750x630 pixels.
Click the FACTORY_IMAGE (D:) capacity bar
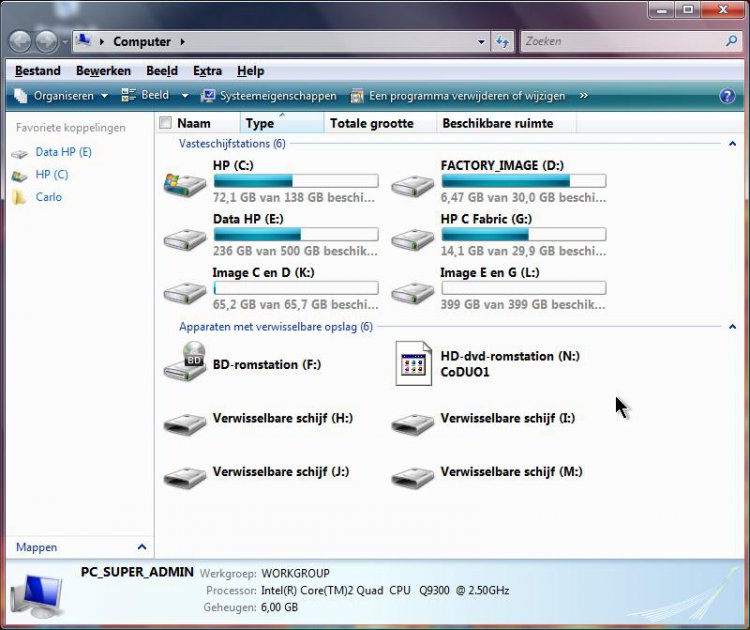pos(524,181)
